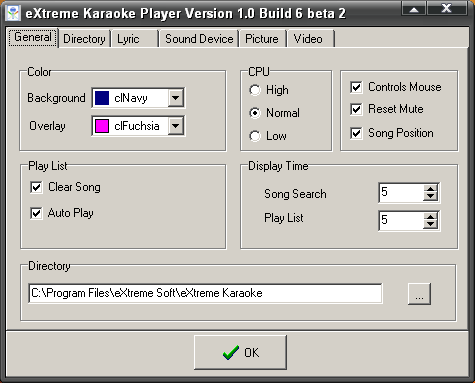Viewport: 475px width, 383px height.
Task: Confirm settings with the OK button
Action: [x=240, y=352]
